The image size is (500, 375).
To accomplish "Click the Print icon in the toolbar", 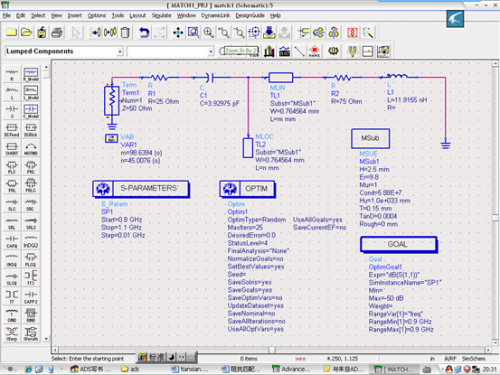I will pos(57,32).
